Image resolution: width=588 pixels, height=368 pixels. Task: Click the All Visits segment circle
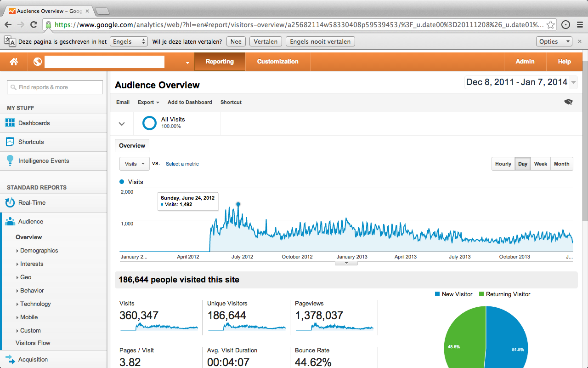[x=150, y=123]
